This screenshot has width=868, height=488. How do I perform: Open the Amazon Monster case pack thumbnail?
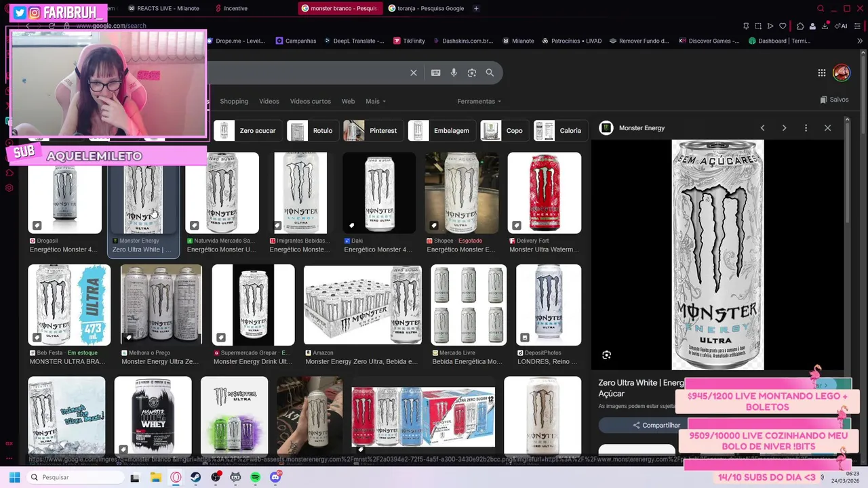(362, 305)
